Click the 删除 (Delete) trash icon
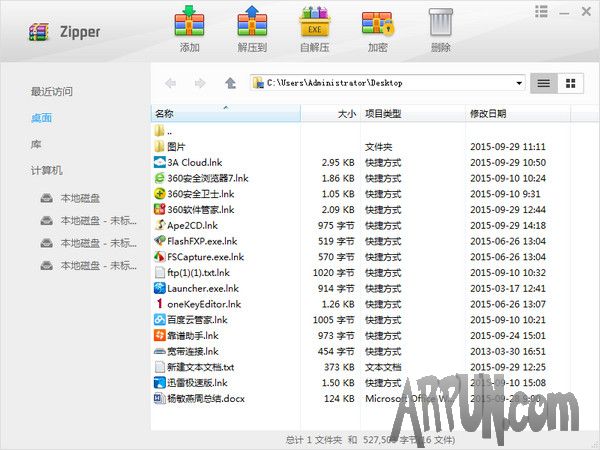The image size is (600, 450). 441,22
